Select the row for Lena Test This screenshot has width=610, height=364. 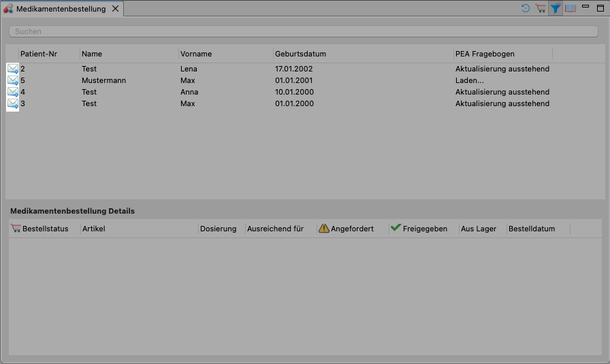[89, 69]
